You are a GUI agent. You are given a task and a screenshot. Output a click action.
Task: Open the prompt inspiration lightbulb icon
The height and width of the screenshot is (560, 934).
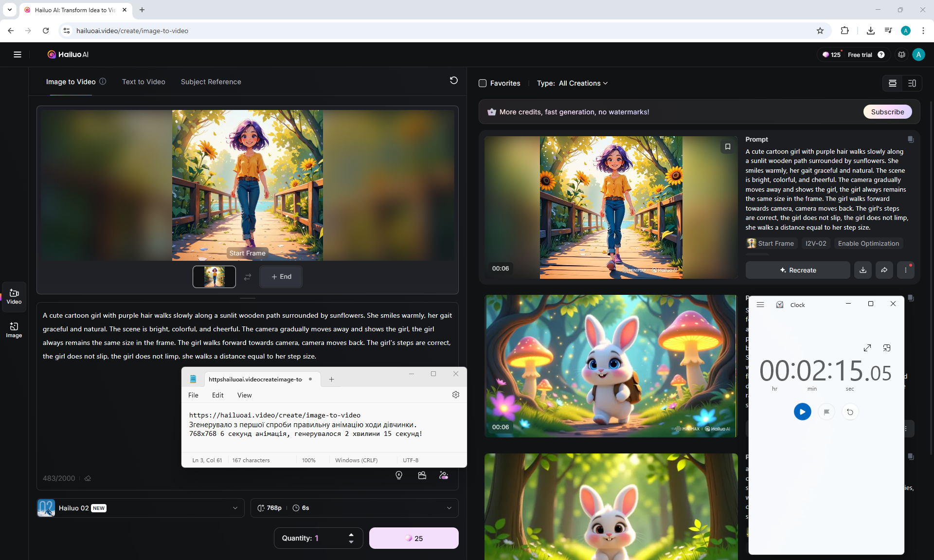click(x=399, y=475)
